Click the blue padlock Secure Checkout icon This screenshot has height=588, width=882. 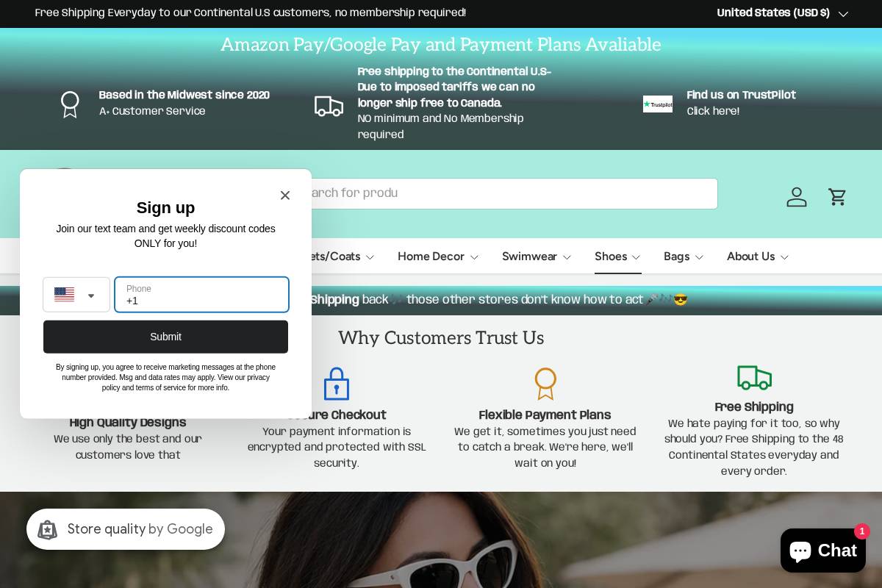pos(337,384)
